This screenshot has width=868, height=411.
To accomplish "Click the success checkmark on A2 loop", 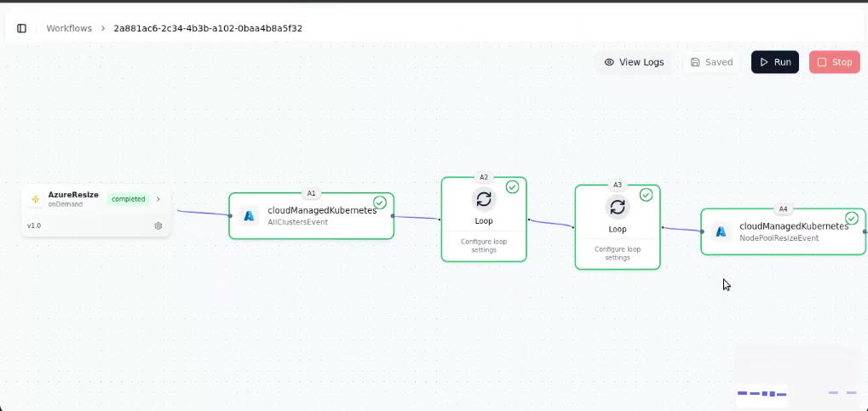I will 512,187.
